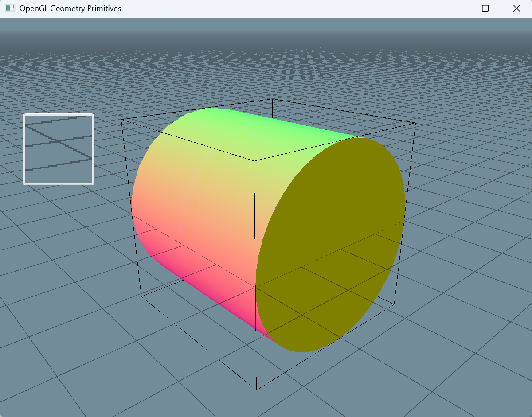Click the olive yellow cylinder end cap
This screenshot has height=417, width=532.
pyautogui.click(x=330, y=244)
